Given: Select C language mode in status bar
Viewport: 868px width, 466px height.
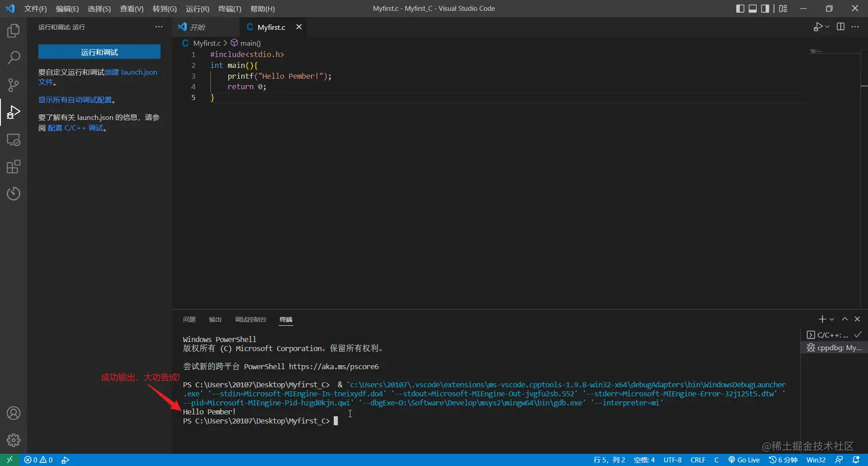Looking at the screenshot, I should [716, 460].
